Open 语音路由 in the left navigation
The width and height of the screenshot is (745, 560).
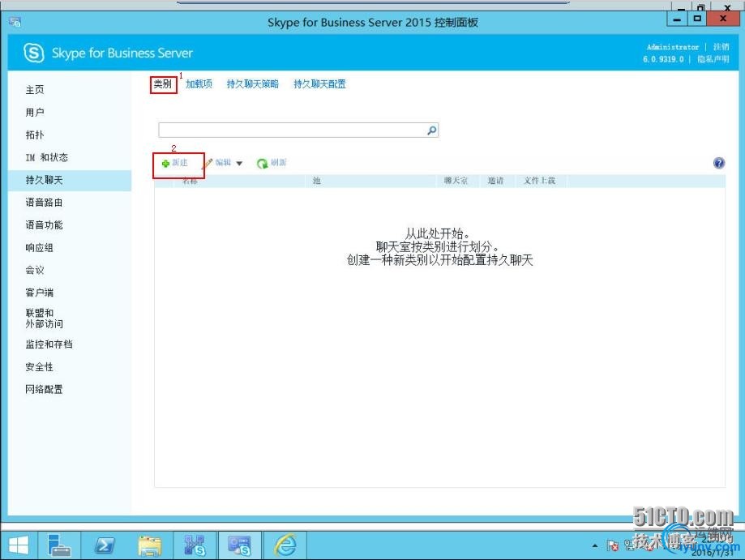point(44,203)
